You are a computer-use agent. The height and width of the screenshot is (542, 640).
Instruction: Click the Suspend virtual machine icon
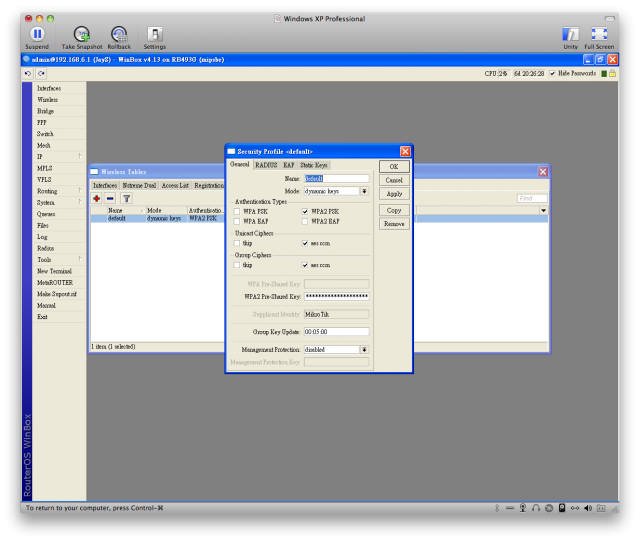[37, 34]
